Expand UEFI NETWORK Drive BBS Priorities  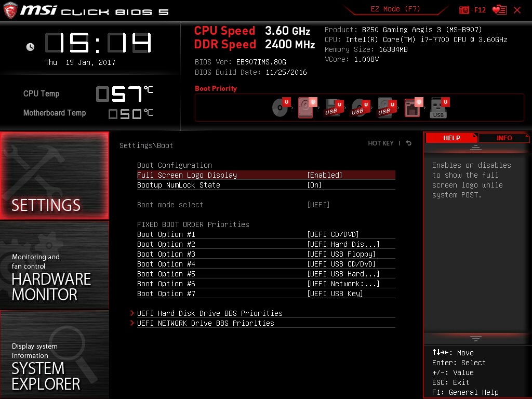pyautogui.click(x=206, y=323)
